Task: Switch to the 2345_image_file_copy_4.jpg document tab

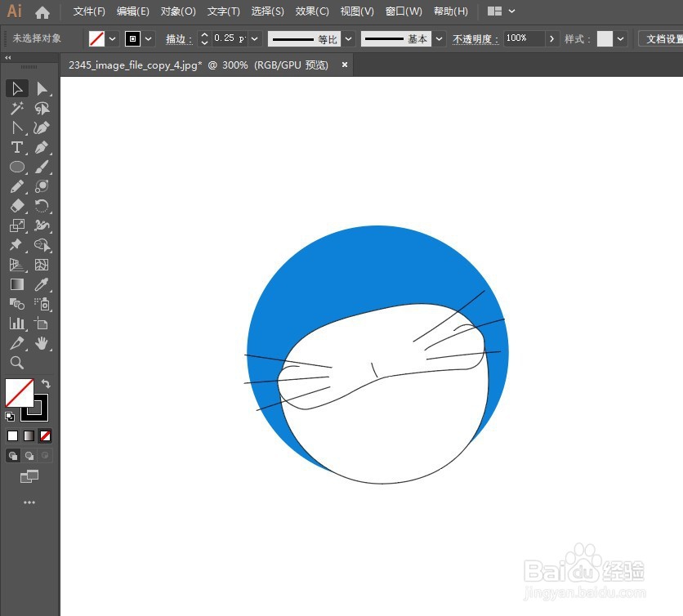Action: pyautogui.click(x=199, y=65)
